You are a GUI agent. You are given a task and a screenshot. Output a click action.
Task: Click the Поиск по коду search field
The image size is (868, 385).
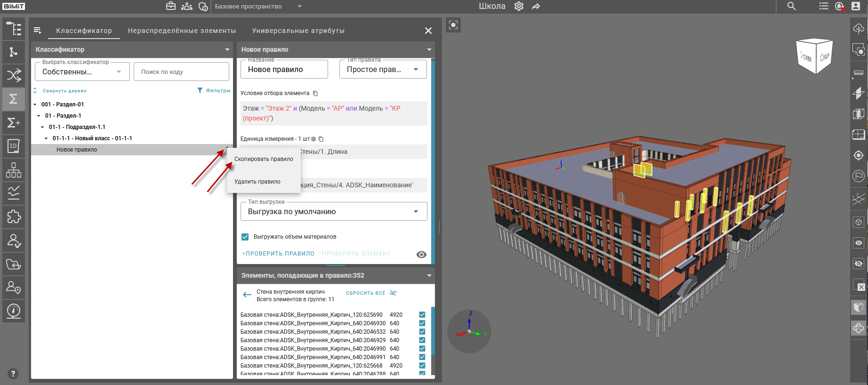pos(181,72)
